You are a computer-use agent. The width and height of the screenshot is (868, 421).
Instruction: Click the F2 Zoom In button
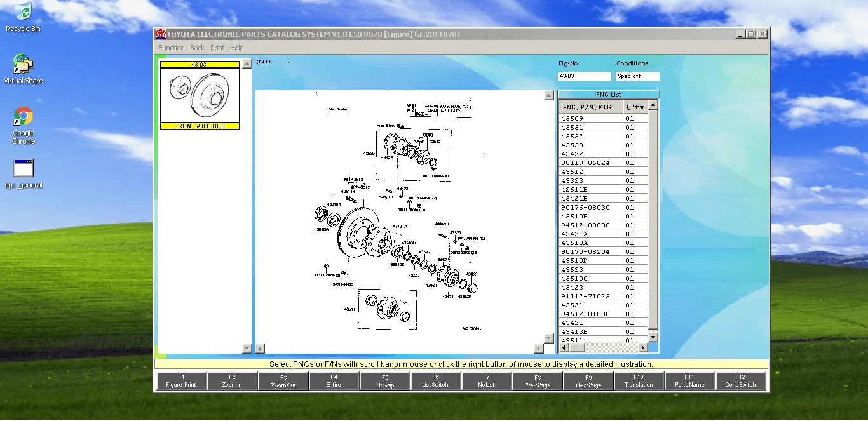[232, 381]
